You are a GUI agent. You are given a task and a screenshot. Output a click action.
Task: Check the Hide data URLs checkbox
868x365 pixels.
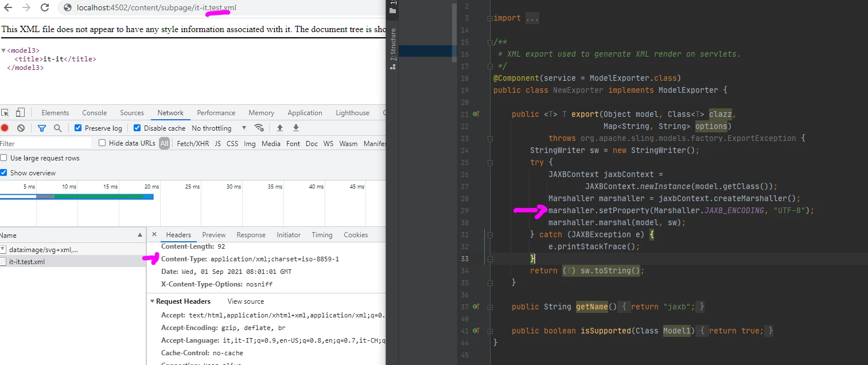[x=102, y=143]
